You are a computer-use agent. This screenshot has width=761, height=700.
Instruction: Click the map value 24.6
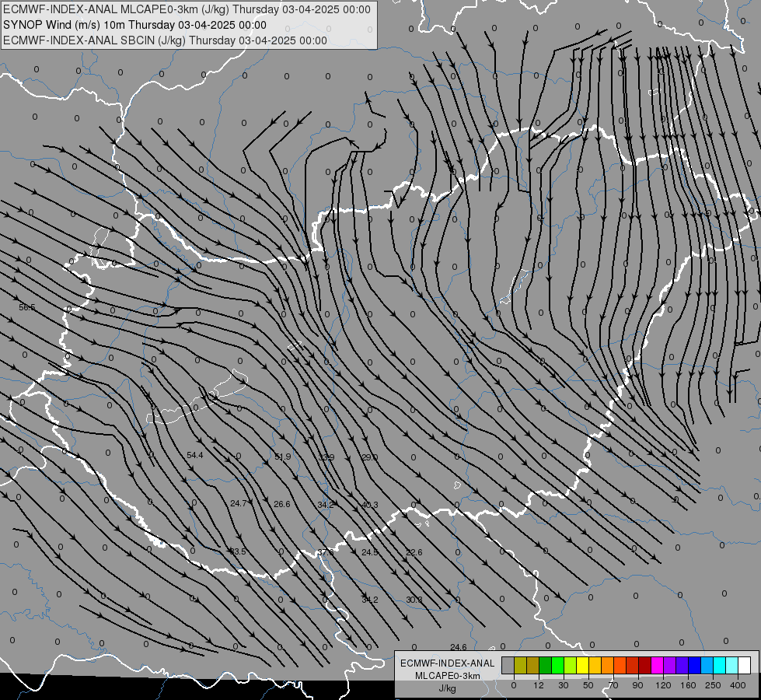pos(458,647)
